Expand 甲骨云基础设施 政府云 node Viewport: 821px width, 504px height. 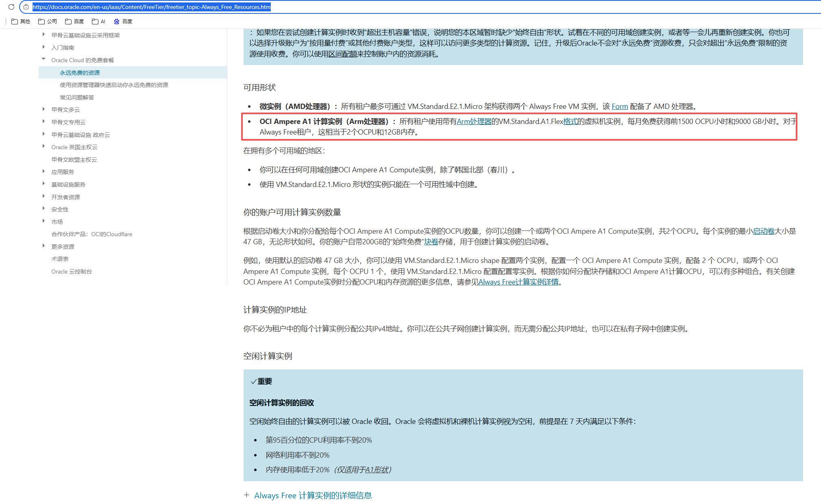44,134
